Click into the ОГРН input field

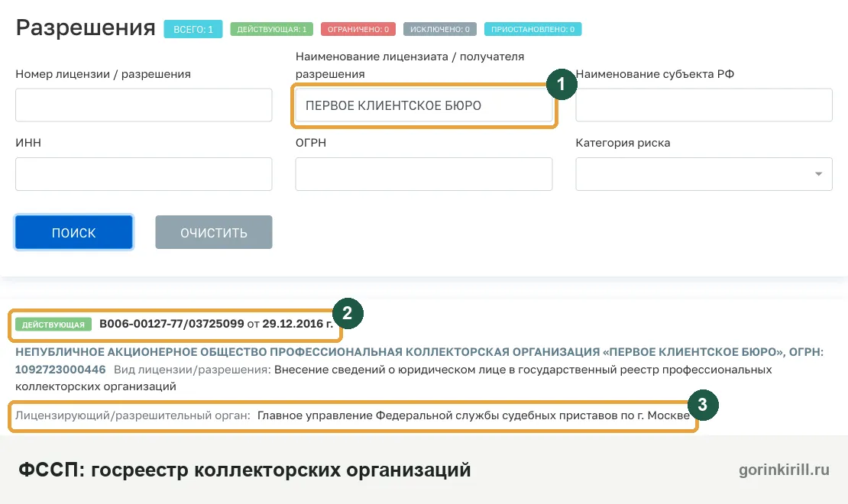[x=424, y=174]
